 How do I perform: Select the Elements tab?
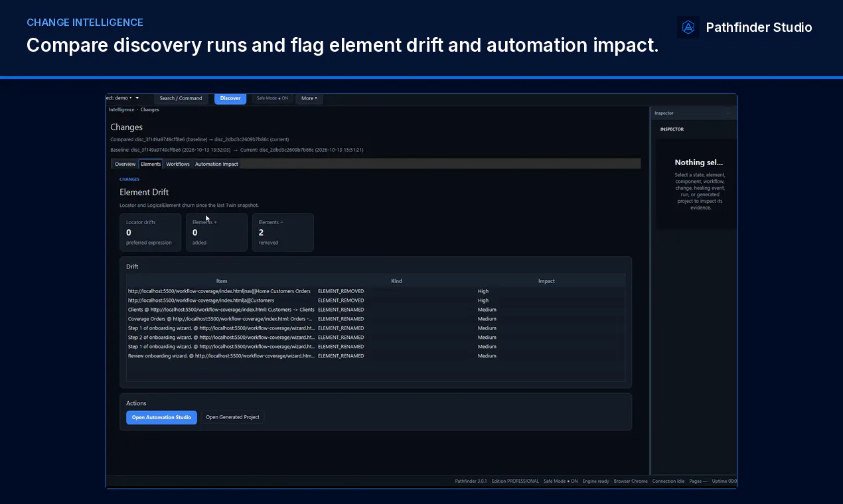[x=151, y=164]
